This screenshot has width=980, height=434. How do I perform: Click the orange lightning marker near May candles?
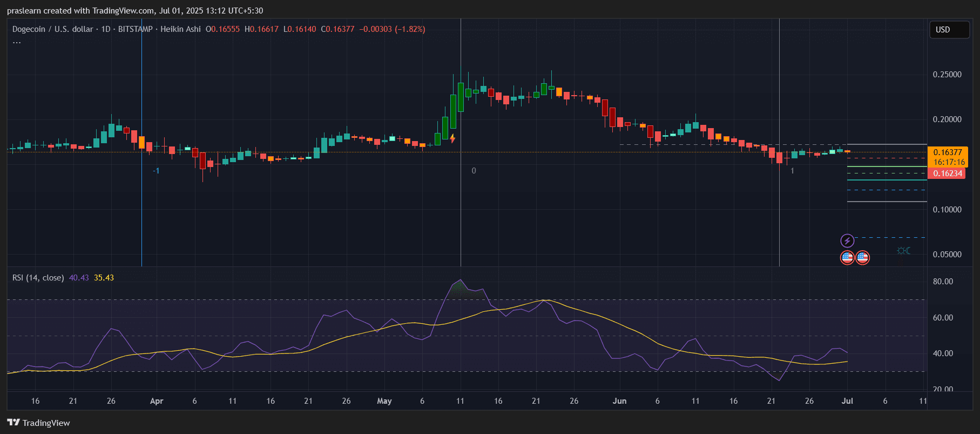click(452, 139)
